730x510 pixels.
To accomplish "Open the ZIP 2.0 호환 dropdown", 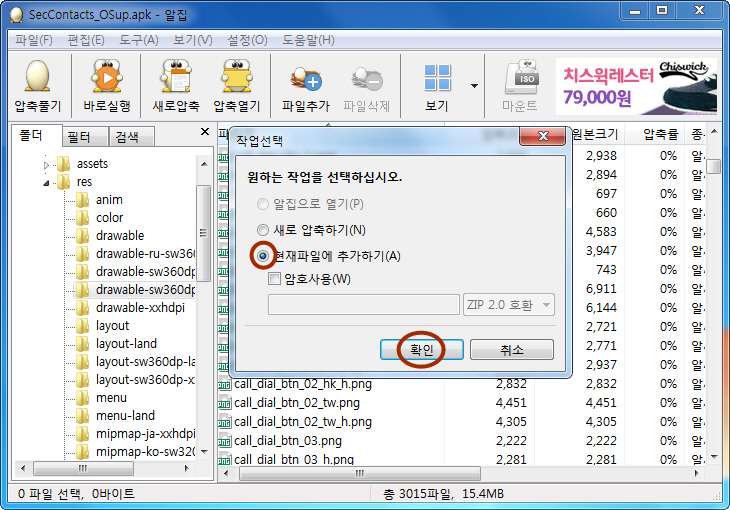I will pos(508,305).
